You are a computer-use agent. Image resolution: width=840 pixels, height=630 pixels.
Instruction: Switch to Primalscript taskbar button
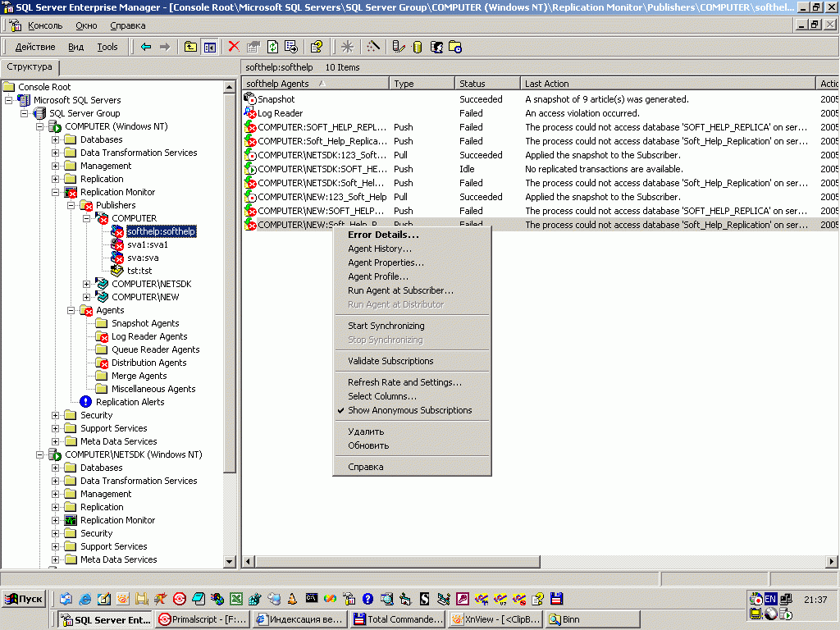tap(203, 620)
